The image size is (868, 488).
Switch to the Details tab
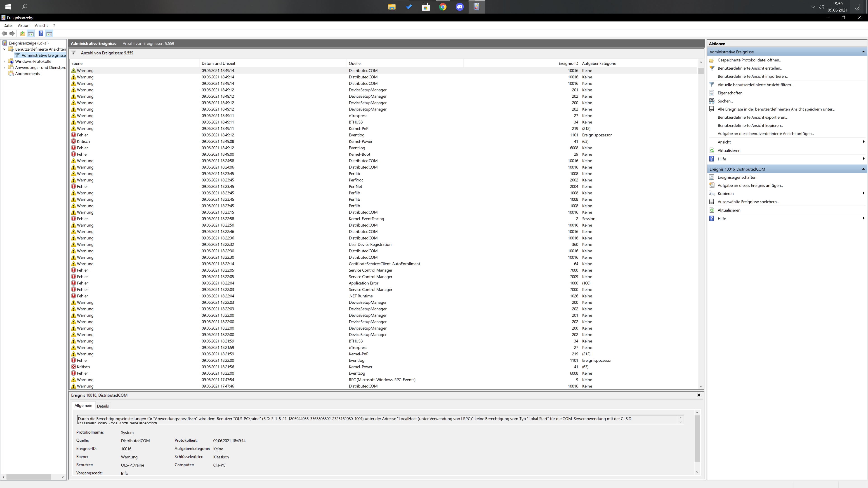(x=103, y=406)
